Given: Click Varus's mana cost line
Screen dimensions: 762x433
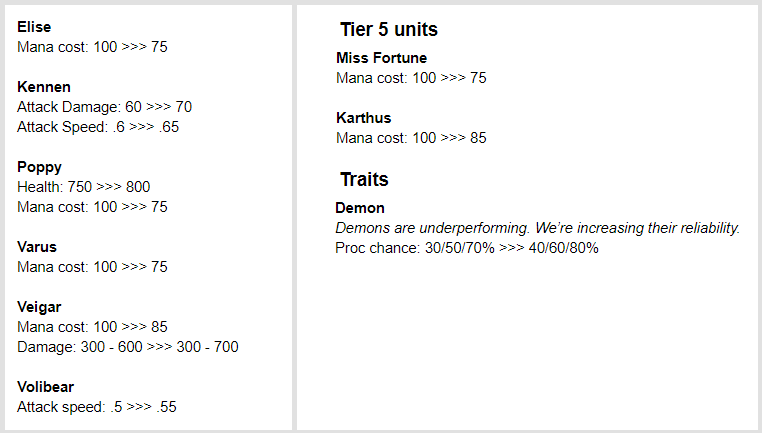Looking at the screenshot, I should 92,267.
